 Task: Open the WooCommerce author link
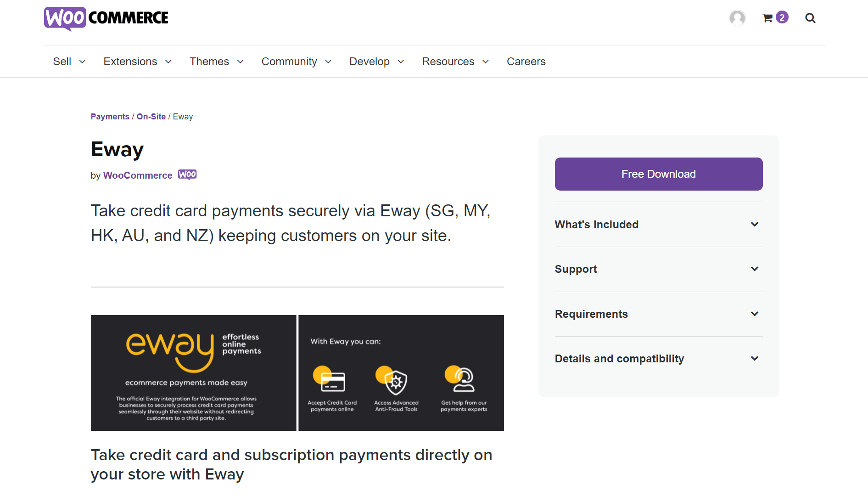coord(138,175)
